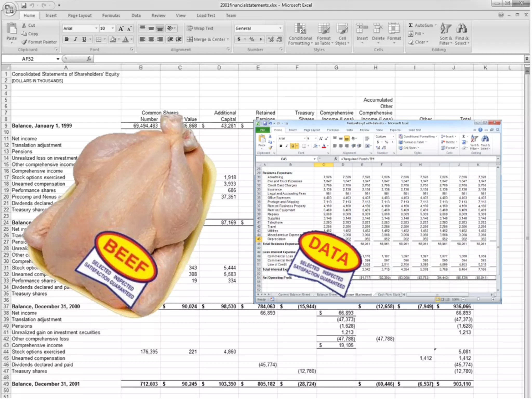Click the Cut button
The width and height of the screenshot is (532, 399).
click(29, 25)
